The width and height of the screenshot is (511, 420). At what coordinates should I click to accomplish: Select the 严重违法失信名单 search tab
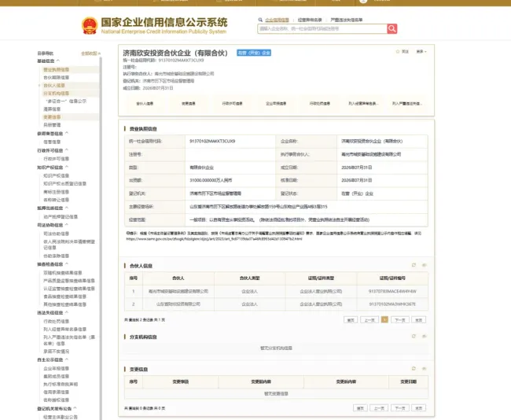click(347, 20)
